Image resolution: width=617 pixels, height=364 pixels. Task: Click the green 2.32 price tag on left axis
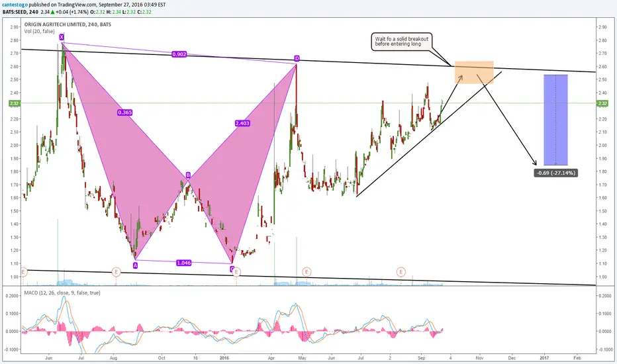tap(14, 103)
